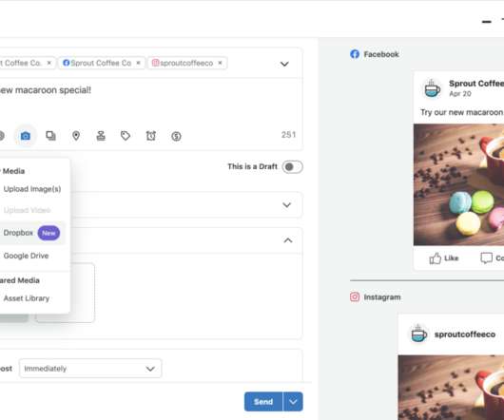
Task: Click Like on the Facebook preview post
Action: tap(444, 258)
